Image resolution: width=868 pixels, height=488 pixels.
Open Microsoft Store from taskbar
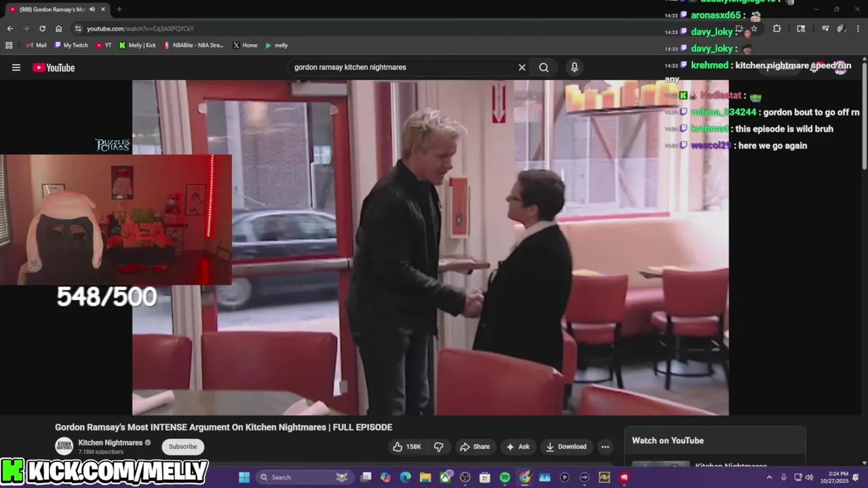click(485, 477)
